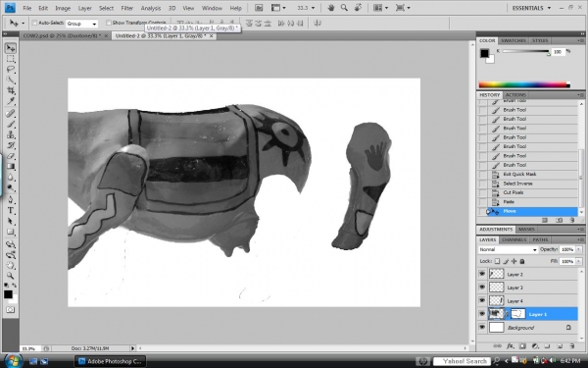Select the Healing Brush tool

click(11, 114)
